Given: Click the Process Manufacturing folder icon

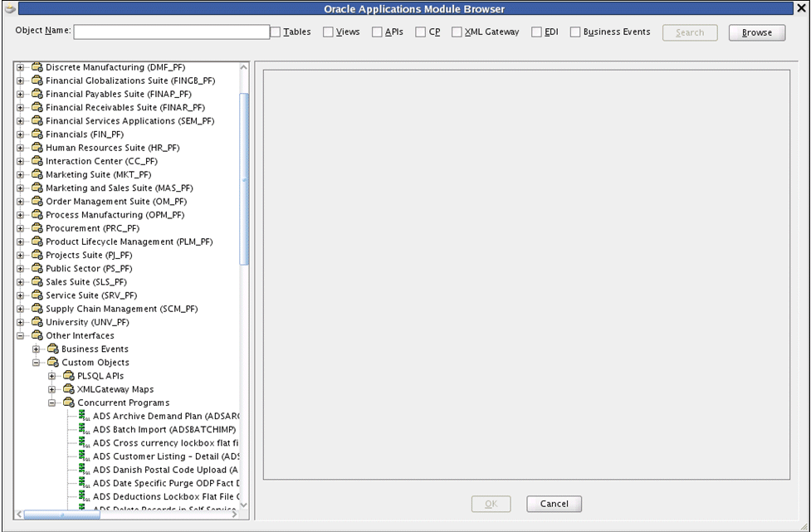Looking at the screenshot, I should tap(37, 215).
